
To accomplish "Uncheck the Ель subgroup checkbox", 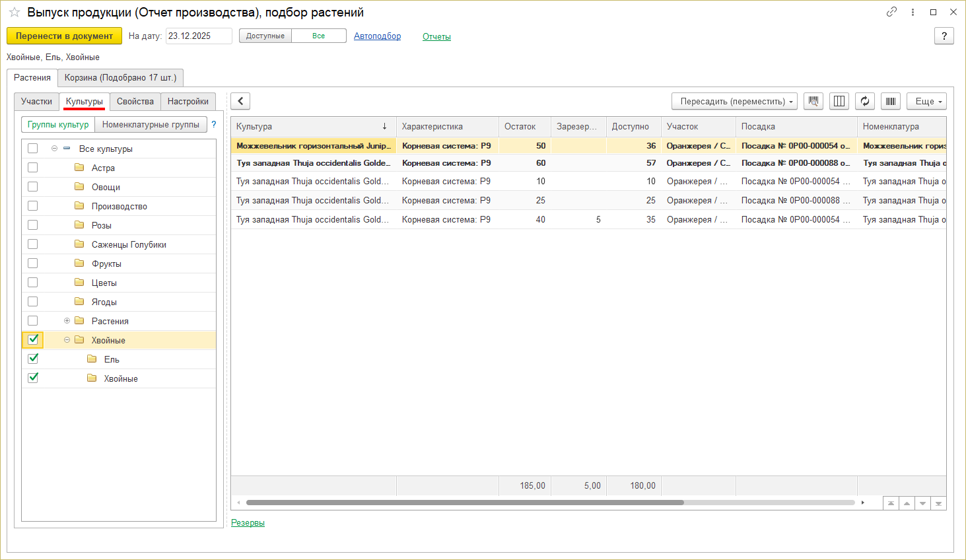I will click(x=33, y=359).
